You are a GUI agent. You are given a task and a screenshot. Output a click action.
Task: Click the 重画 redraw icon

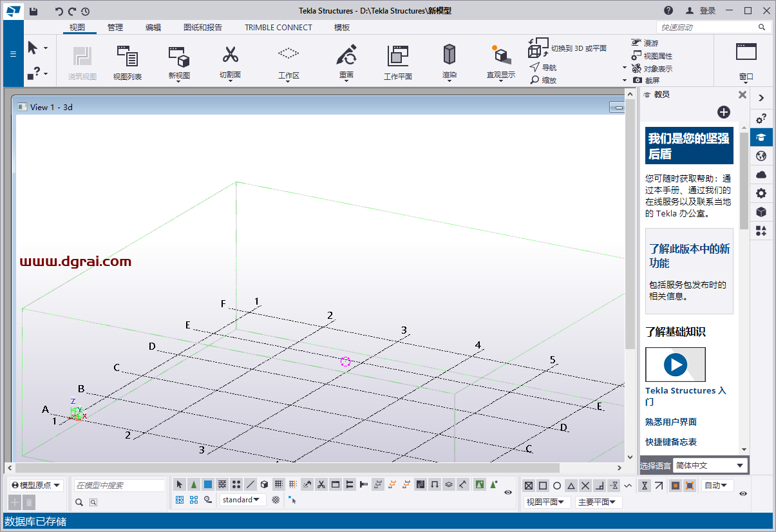point(346,55)
